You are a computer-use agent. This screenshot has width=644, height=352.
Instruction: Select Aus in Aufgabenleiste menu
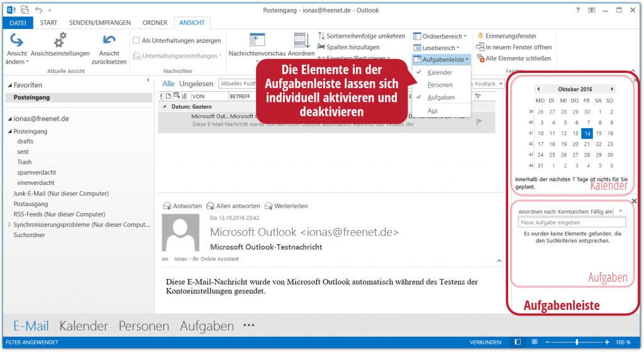441,111
